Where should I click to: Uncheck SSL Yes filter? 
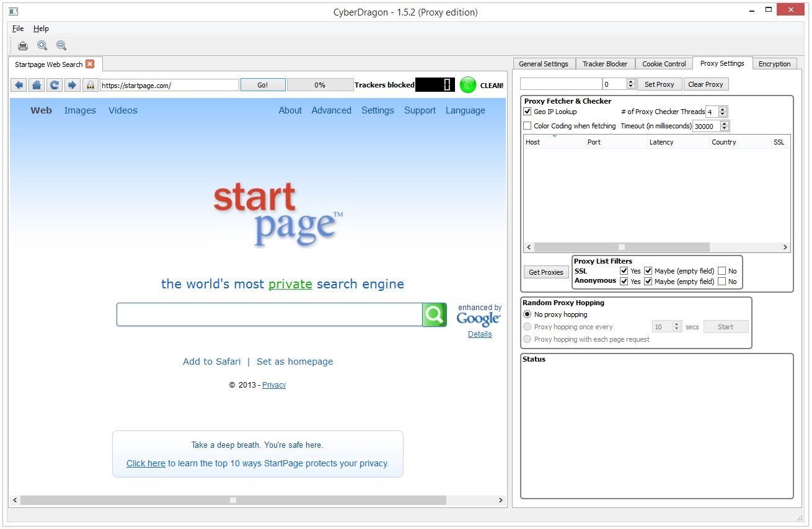point(624,271)
